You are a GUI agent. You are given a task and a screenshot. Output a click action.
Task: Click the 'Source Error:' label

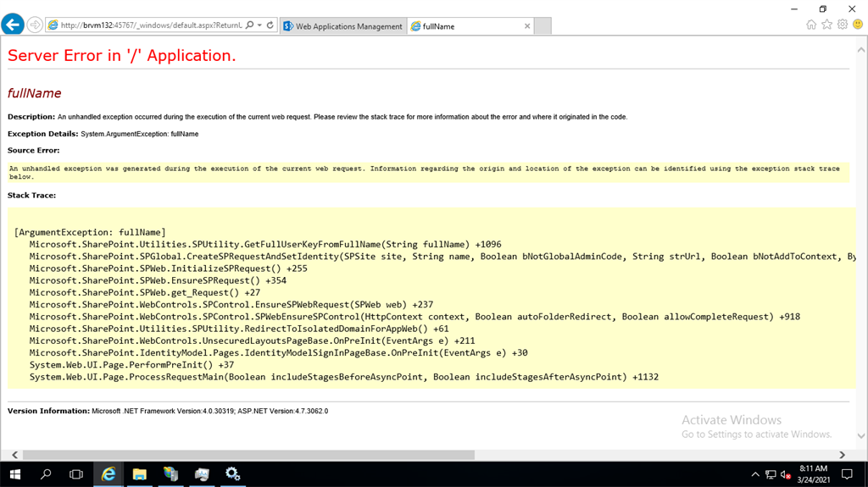33,151
